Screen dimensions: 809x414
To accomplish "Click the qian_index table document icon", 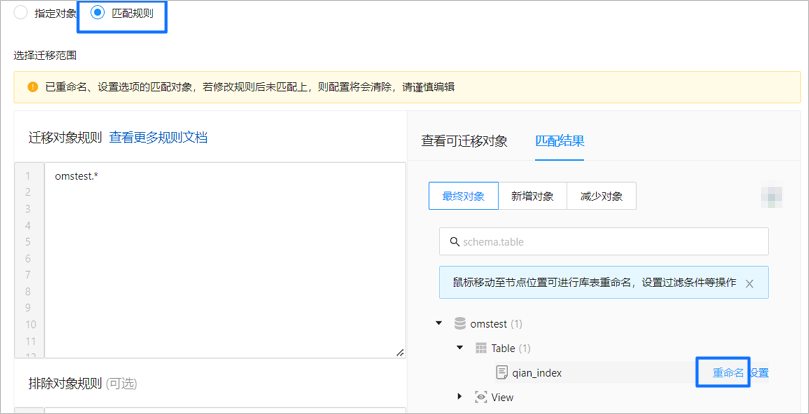I will 501,372.
